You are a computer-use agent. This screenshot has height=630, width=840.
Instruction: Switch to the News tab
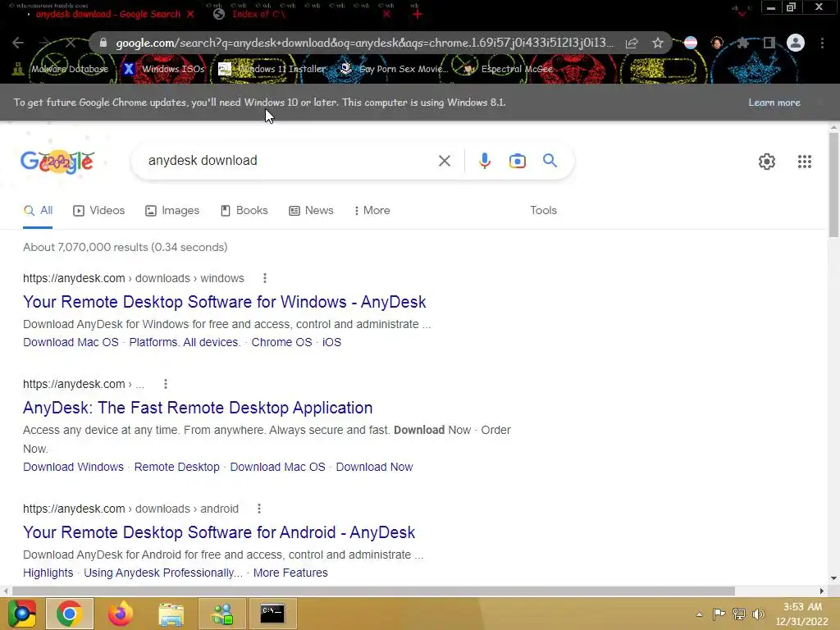pos(311,211)
